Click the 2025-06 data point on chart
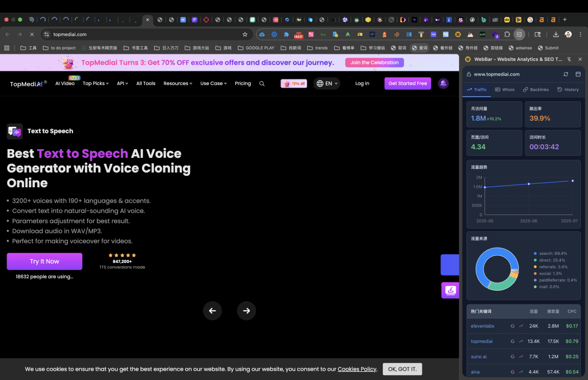This screenshot has height=380, width=588. pos(529,184)
